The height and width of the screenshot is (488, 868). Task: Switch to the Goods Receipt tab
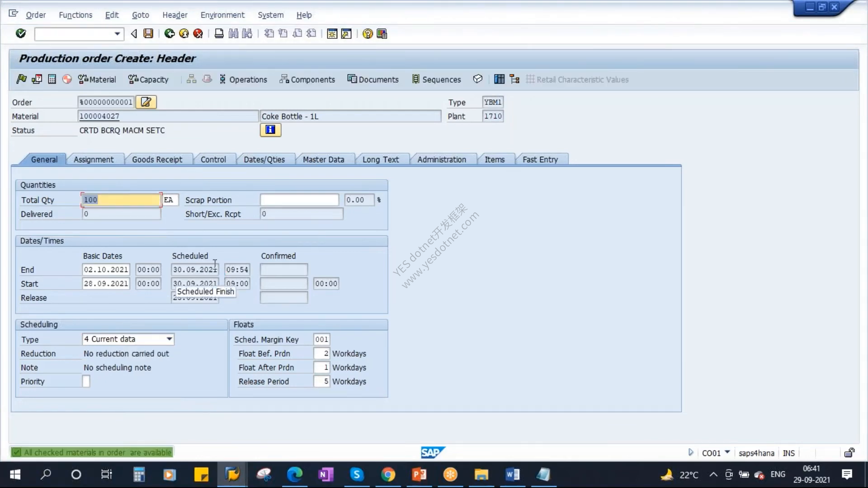coord(157,160)
